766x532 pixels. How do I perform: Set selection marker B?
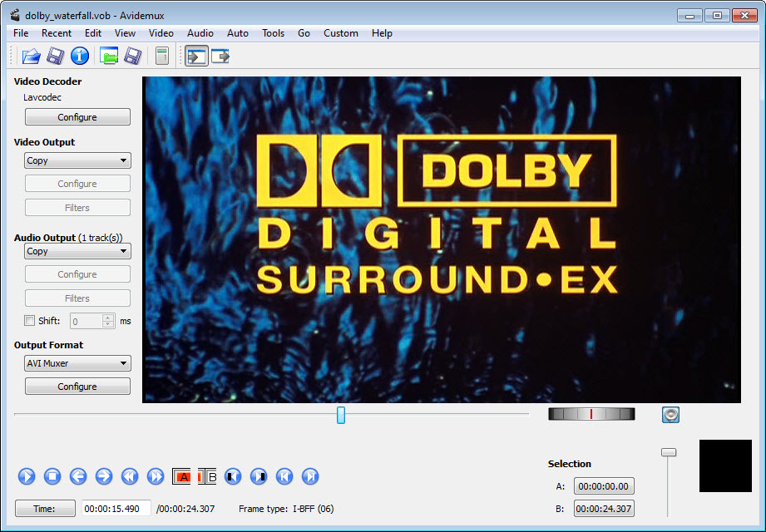[207, 476]
